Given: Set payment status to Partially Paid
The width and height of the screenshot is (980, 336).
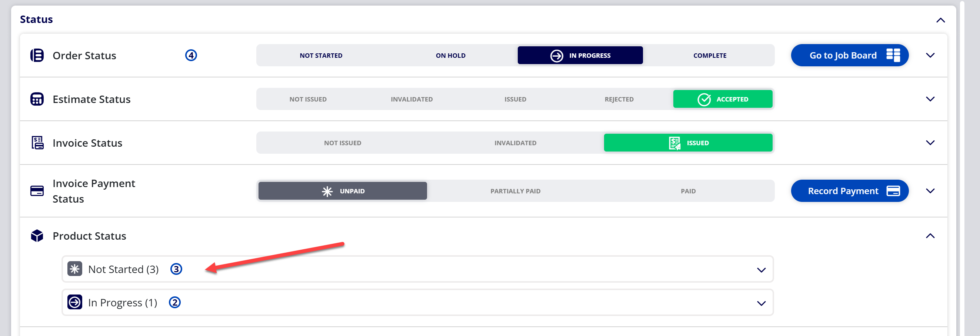Looking at the screenshot, I should pos(515,191).
